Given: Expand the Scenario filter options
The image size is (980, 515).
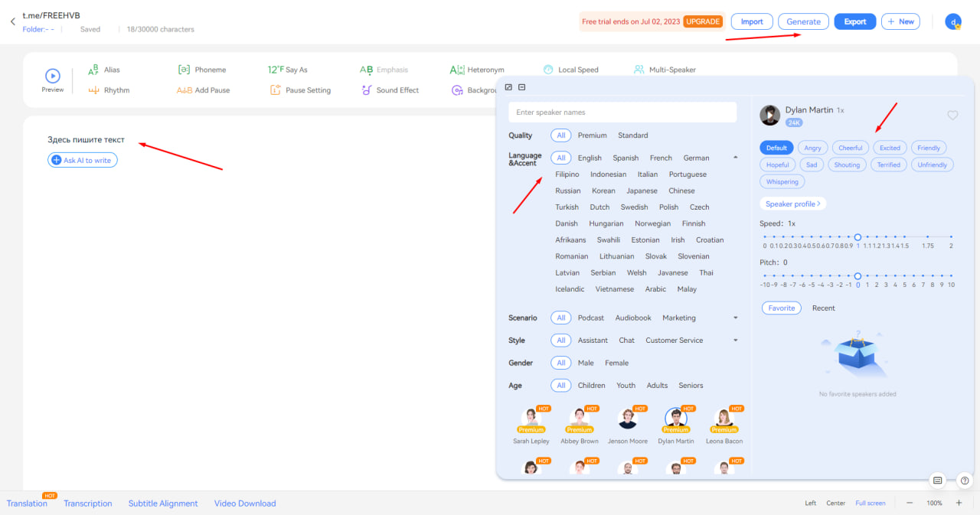Looking at the screenshot, I should 736,318.
